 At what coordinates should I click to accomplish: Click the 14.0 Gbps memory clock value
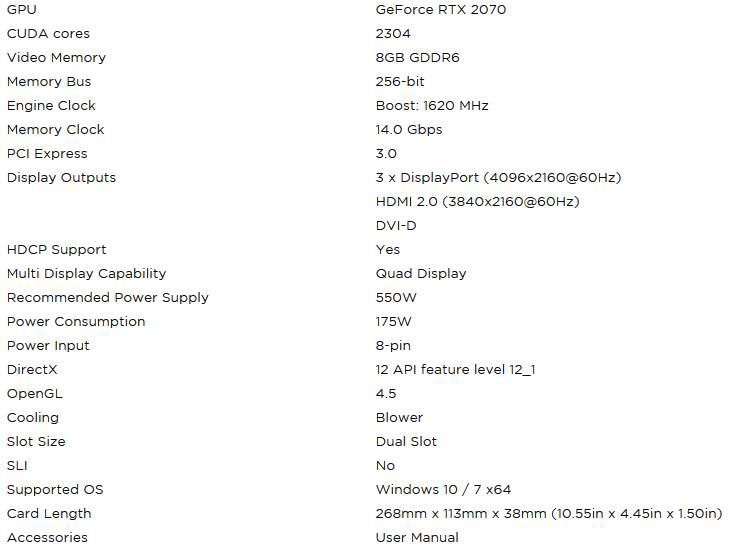(408, 130)
